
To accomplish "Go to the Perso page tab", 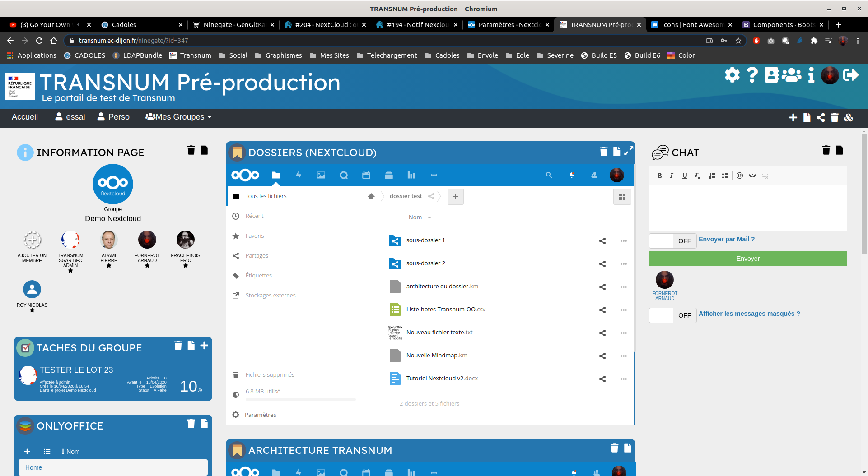I will 114,117.
